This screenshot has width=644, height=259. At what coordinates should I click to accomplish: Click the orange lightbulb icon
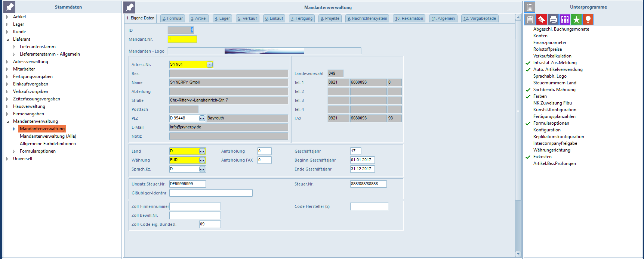coord(588,19)
